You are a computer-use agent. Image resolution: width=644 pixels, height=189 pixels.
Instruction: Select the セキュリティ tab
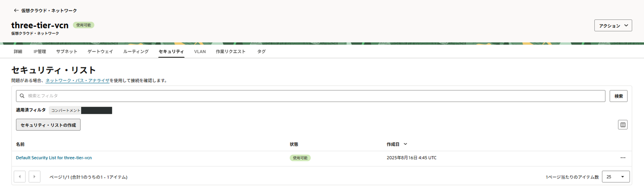click(171, 52)
